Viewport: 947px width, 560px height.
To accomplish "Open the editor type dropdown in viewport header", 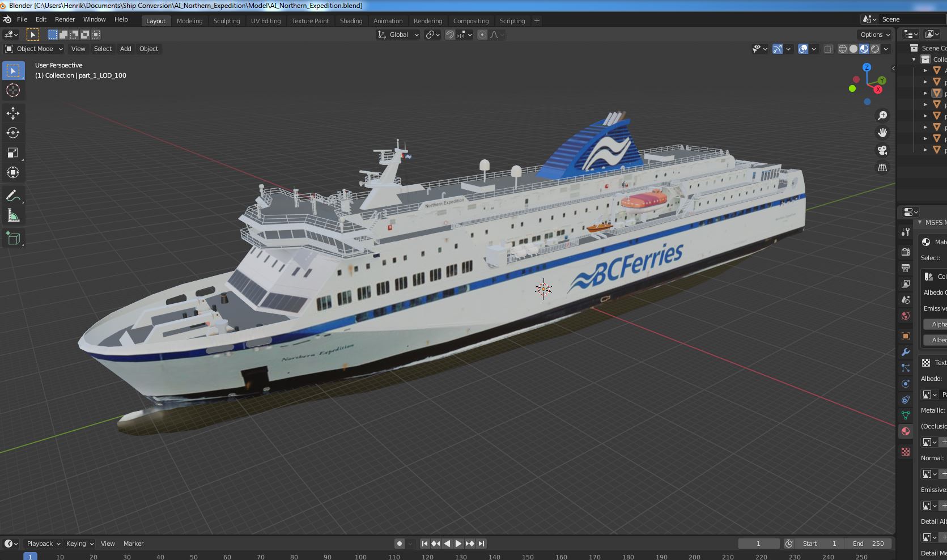I will [x=12, y=35].
